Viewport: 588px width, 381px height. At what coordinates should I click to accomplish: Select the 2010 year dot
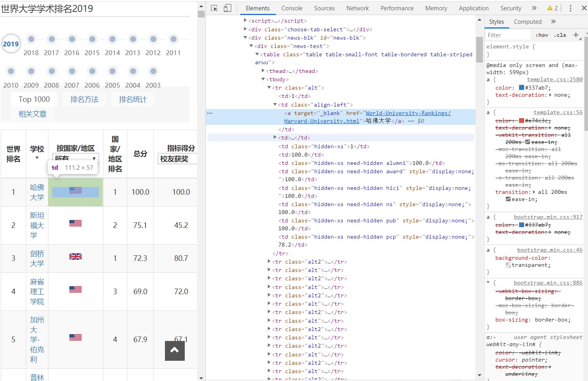tap(11, 71)
